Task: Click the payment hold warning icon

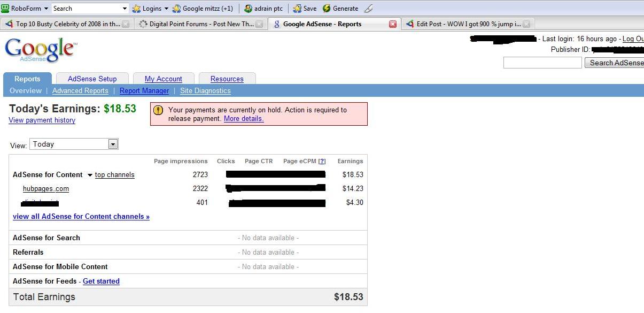Action: pos(158,110)
